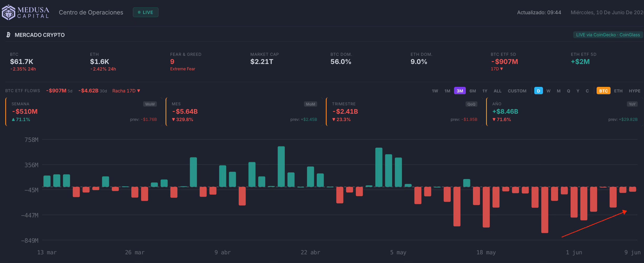Screen dimensions: 644x263
Task: Click the "-$4.62B" 30d flow figure
Action: (x=88, y=91)
